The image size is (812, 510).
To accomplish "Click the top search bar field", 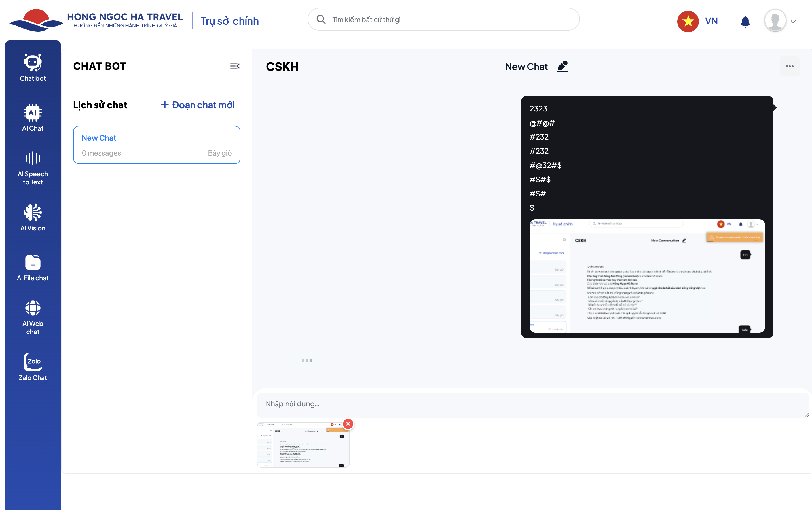I will click(x=443, y=20).
